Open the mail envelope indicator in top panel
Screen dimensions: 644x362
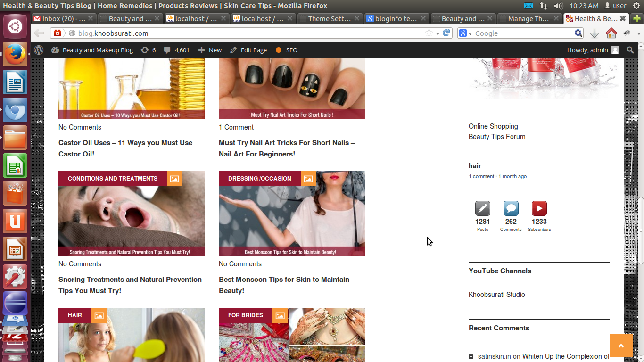tap(528, 6)
